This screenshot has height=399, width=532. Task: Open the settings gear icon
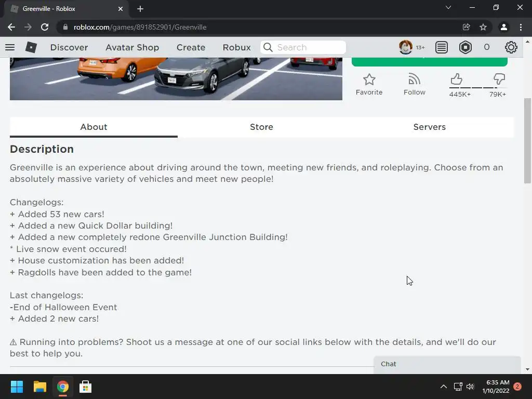(x=511, y=47)
